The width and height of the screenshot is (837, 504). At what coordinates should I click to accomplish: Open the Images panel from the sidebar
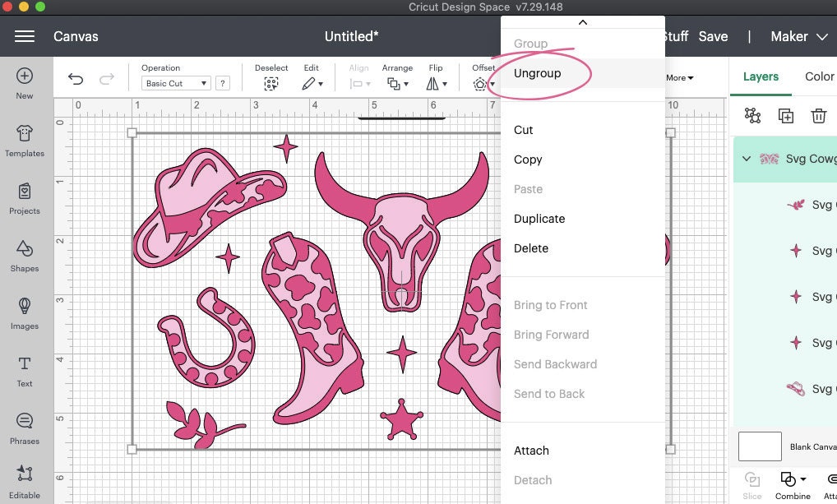(x=24, y=314)
